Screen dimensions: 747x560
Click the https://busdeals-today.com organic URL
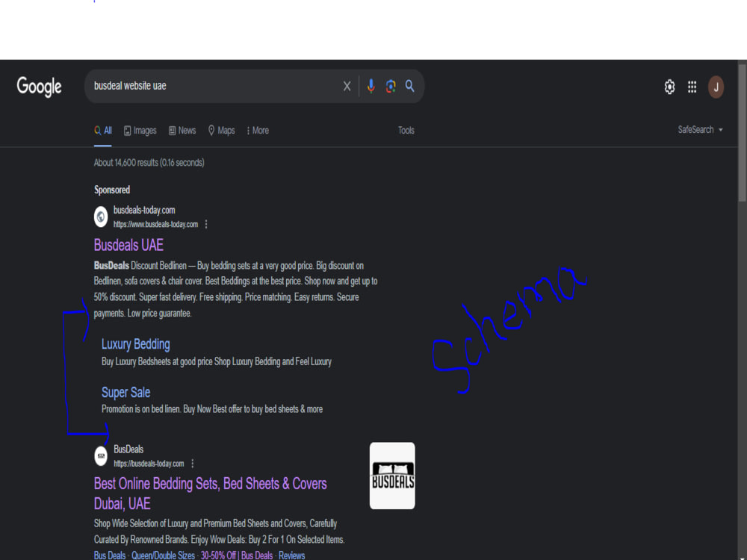(x=149, y=464)
